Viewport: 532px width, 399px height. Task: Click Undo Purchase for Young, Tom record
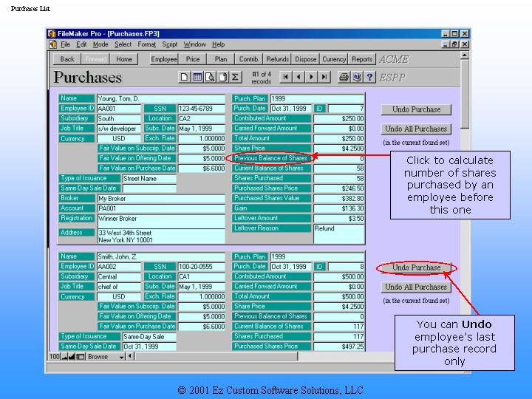point(416,109)
